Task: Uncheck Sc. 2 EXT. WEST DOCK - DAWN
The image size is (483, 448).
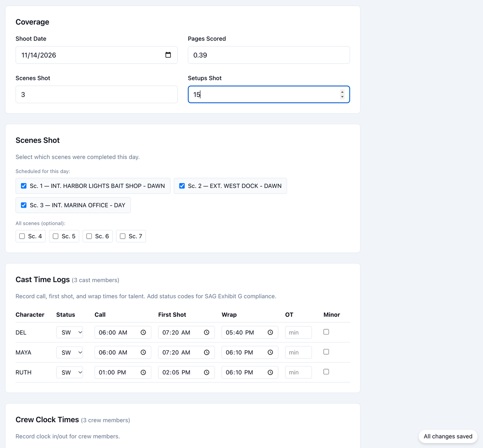Action: 182,186
